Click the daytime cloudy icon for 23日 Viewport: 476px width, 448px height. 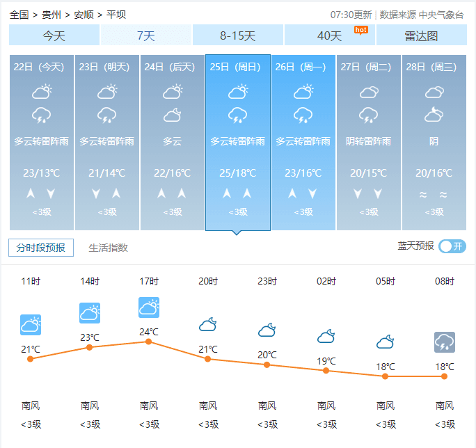tap(107, 92)
